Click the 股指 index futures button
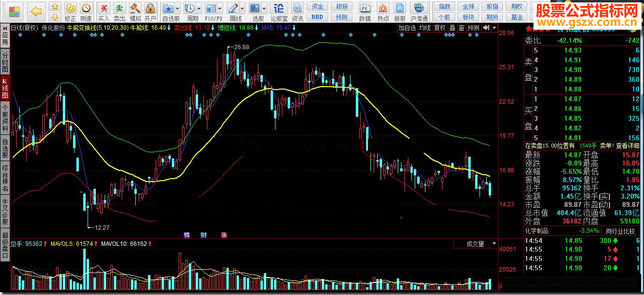Screen dimensions: 644x295 pyautogui.click(x=493, y=6)
